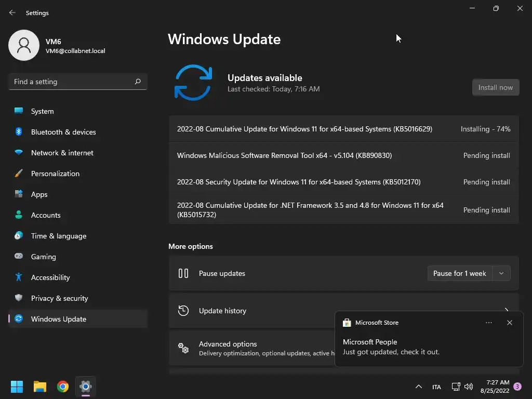Open the notification center badge showing 3
The width and height of the screenshot is (532, 399).
517,387
